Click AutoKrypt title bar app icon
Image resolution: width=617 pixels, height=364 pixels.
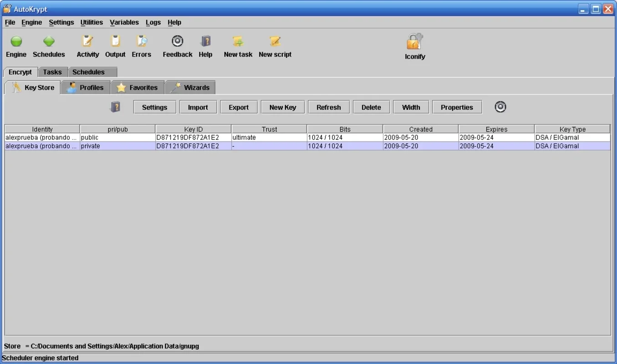[7, 9]
